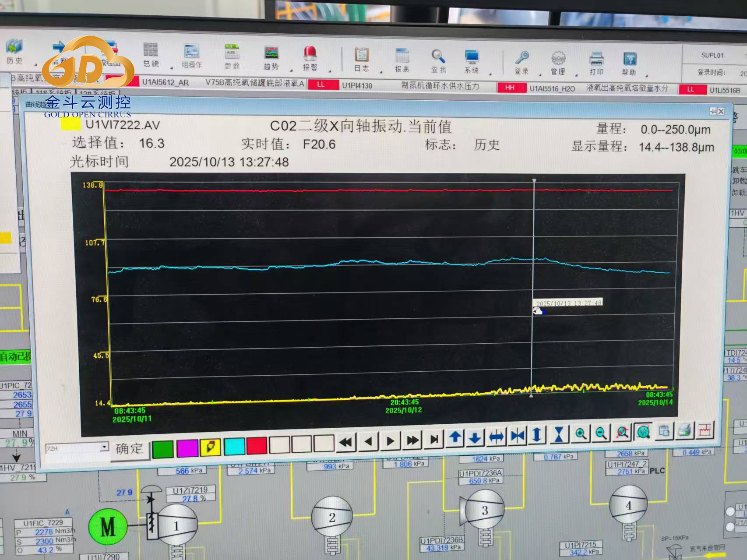747x560 pixels.
Task: Click the blue down arrow on trend toolbar
Action: click(475, 437)
